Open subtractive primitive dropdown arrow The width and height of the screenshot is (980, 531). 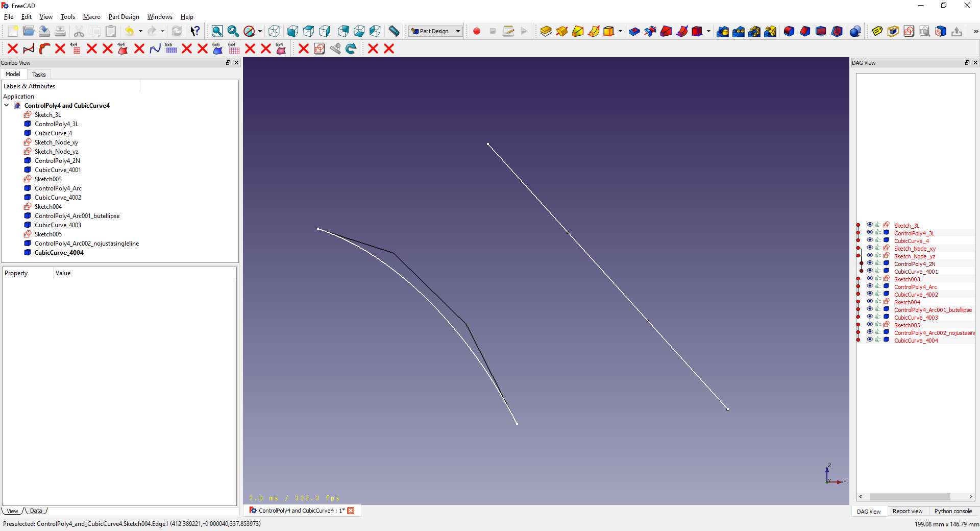[708, 31]
